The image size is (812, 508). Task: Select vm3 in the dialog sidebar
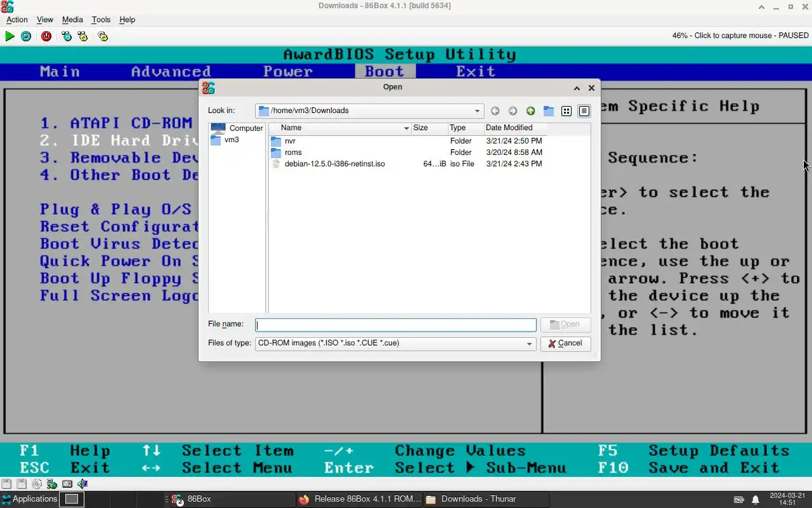coord(225,140)
